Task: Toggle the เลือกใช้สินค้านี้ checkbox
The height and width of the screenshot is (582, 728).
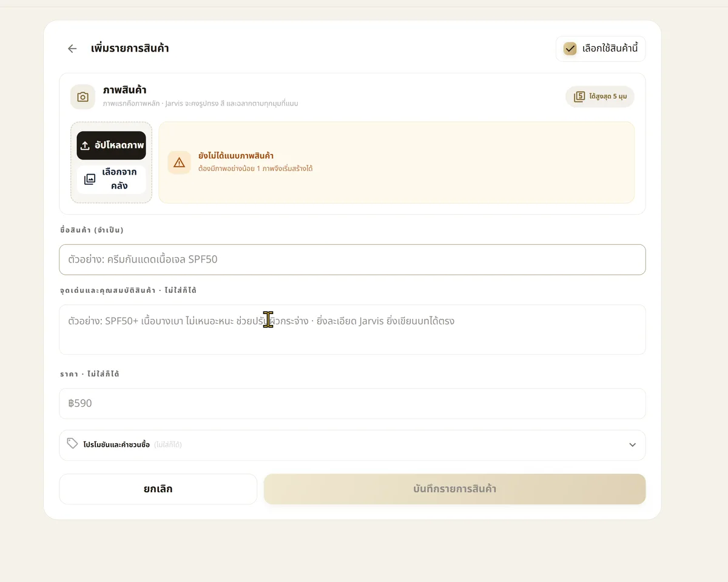Action: [570, 48]
